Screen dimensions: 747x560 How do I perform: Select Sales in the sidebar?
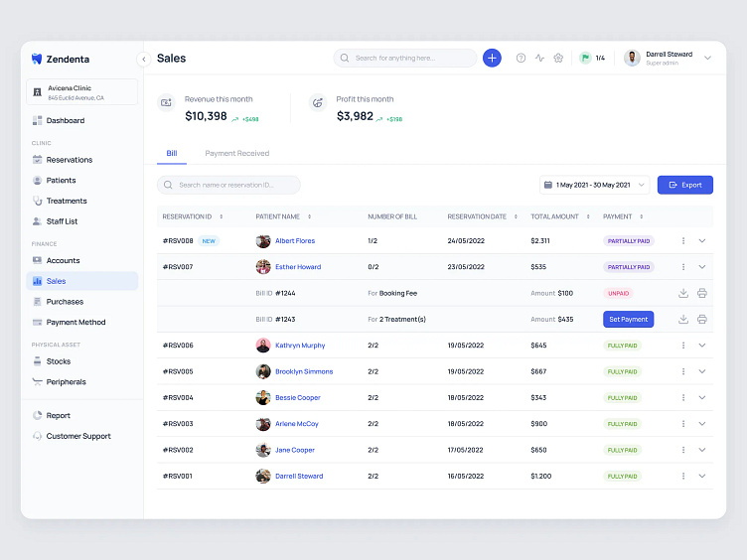(81, 281)
